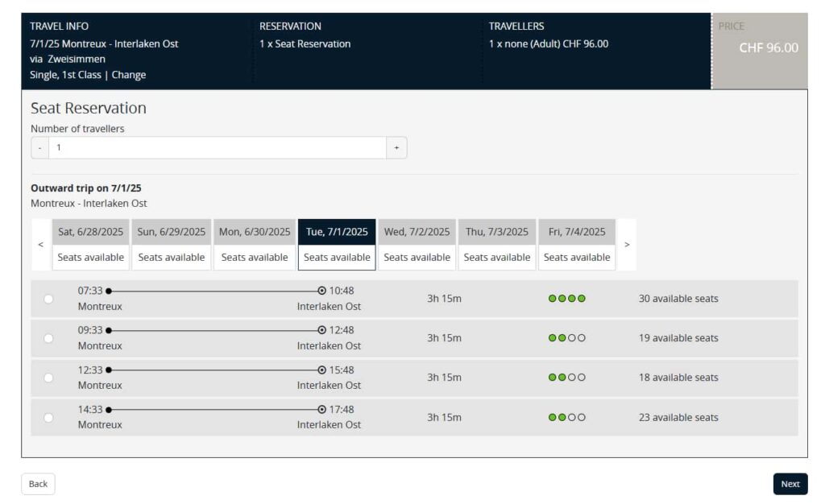Image resolution: width=825 pixels, height=504 pixels.
Task: Pick the 12:33 train radio button
Action: click(x=48, y=378)
